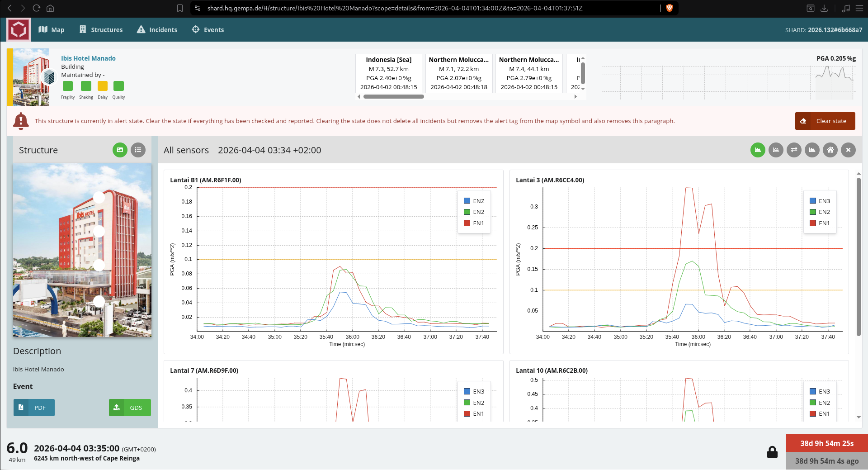Switch Structure panel to list view
Screen dimensions: 868x470
tap(138, 150)
